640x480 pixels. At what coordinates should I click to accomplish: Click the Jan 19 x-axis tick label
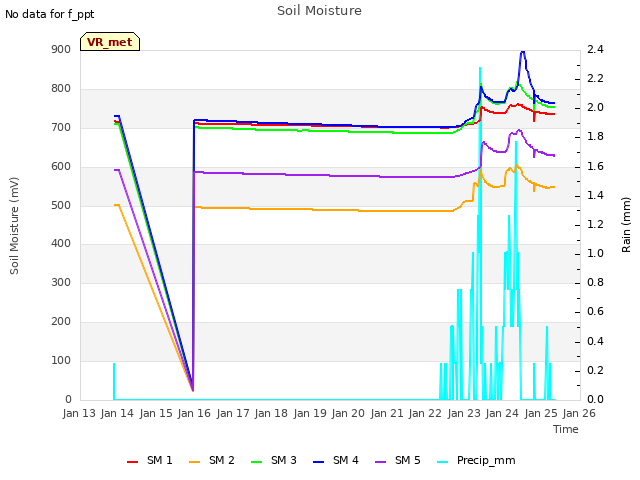click(x=310, y=413)
